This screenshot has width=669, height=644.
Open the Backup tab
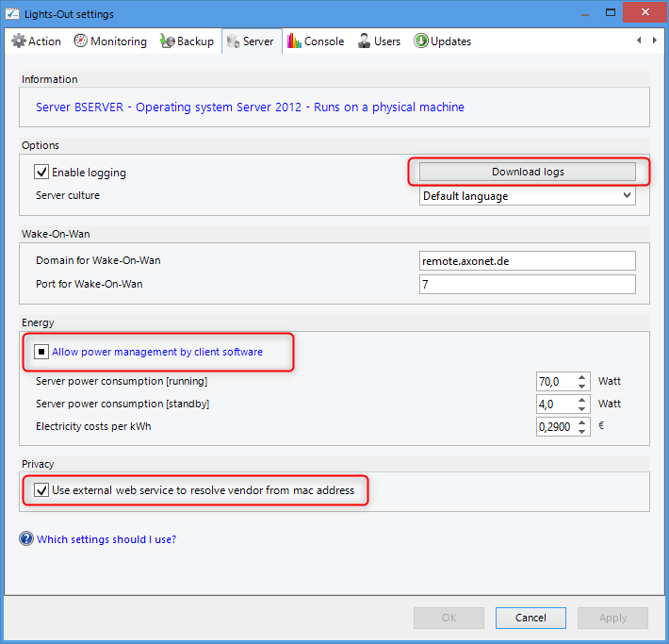pyautogui.click(x=187, y=41)
